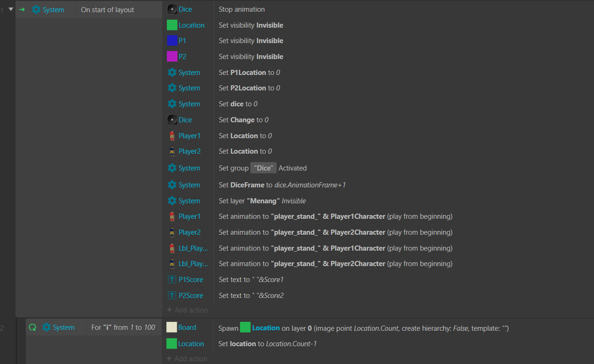Click the Board sprite icon in event 2

(172, 327)
